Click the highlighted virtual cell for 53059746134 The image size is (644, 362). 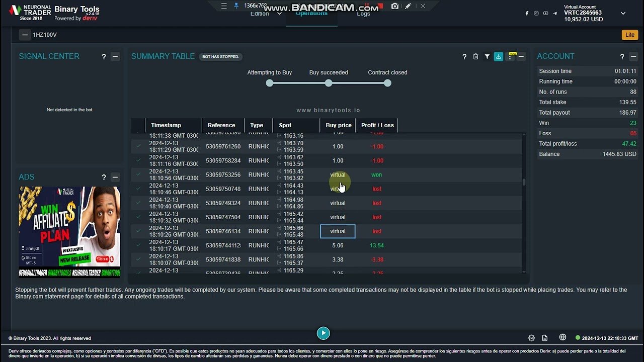pyautogui.click(x=338, y=231)
